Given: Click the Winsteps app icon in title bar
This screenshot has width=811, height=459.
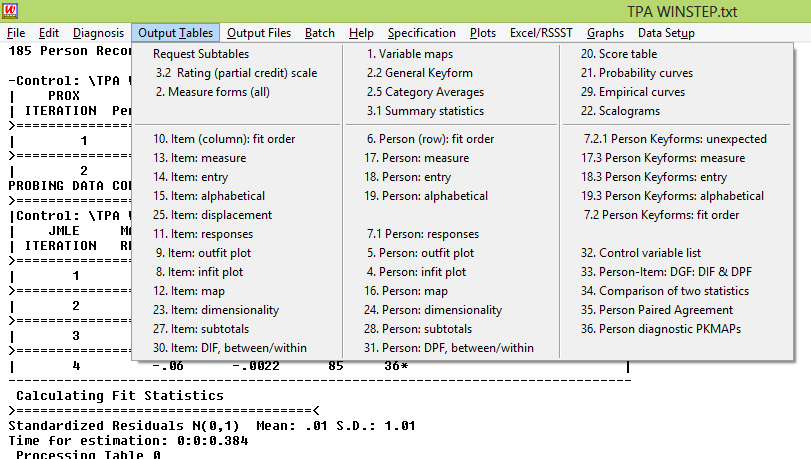Looking at the screenshot, I should coord(11,12).
